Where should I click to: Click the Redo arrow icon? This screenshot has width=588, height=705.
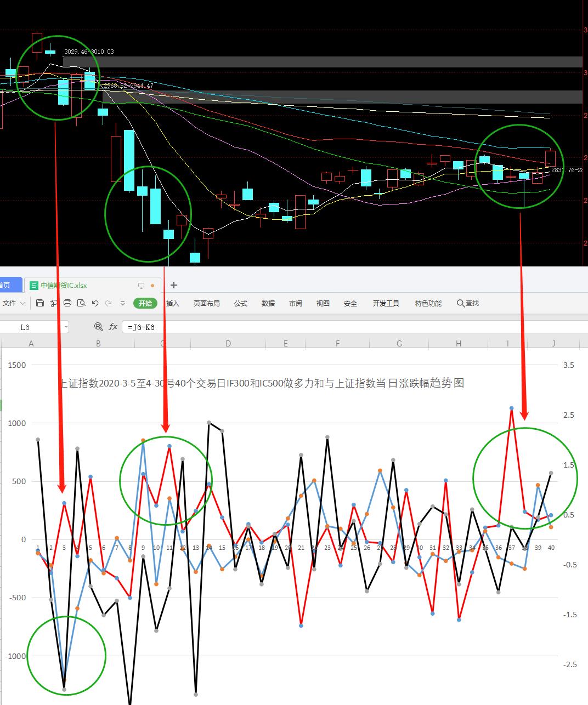109,303
